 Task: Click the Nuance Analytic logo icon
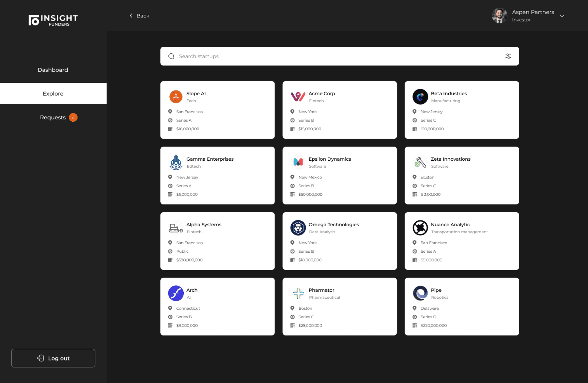[x=420, y=228]
